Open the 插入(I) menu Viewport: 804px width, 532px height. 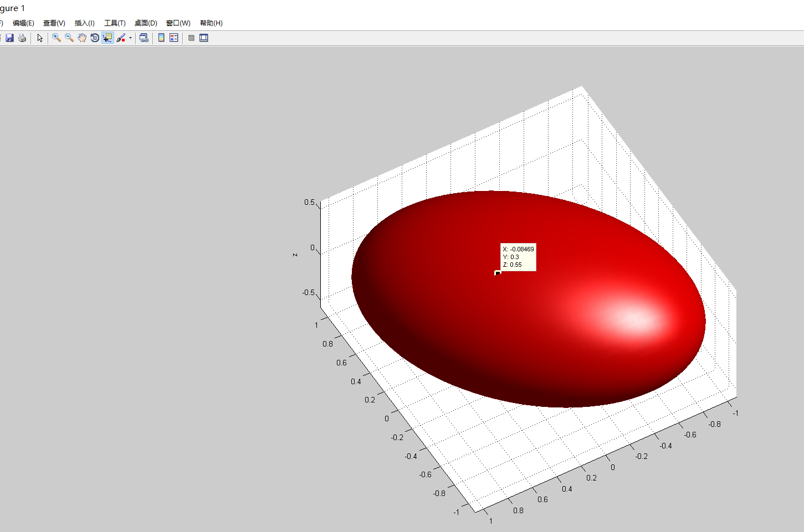pos(84,23)
